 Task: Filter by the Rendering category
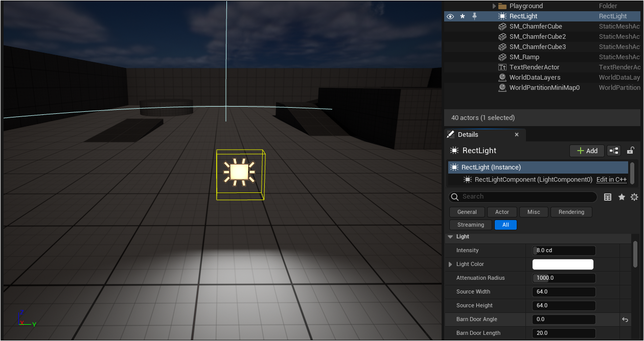pyautogui.click(x=571, y=212)
